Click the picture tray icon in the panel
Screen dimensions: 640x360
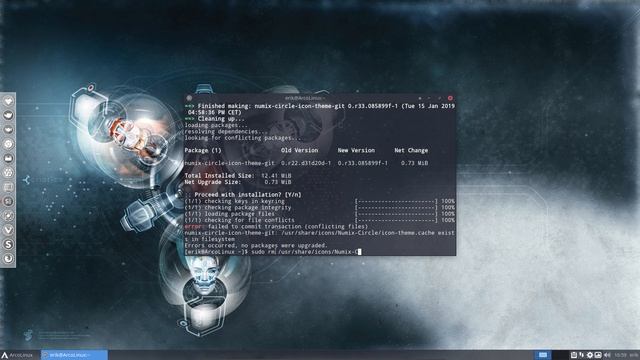click(598, 355)
